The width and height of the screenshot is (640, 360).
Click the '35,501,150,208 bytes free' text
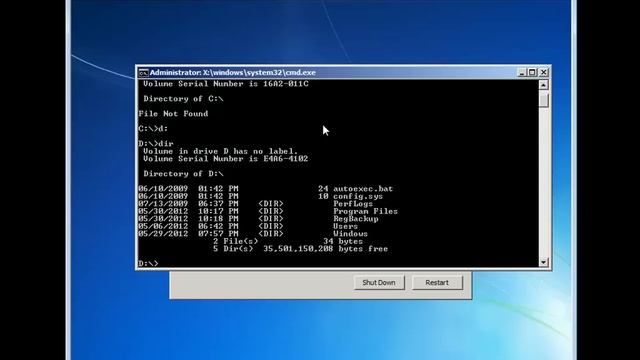click(325, 249)
